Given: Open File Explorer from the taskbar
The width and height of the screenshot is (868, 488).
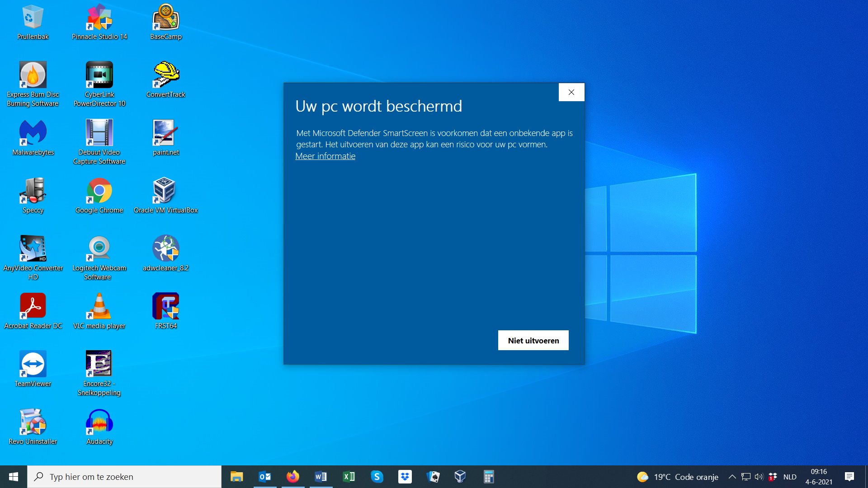Looking at the screenshot, I should 237,477.
